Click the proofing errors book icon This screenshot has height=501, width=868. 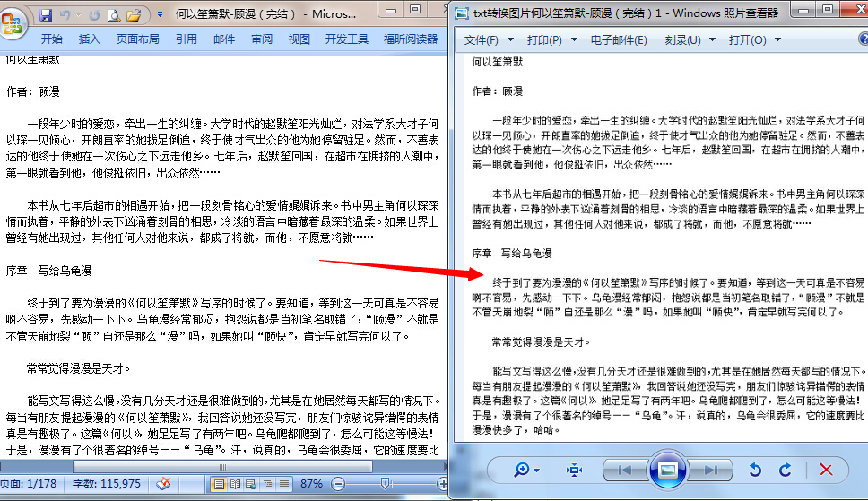[x=163, y=484]
